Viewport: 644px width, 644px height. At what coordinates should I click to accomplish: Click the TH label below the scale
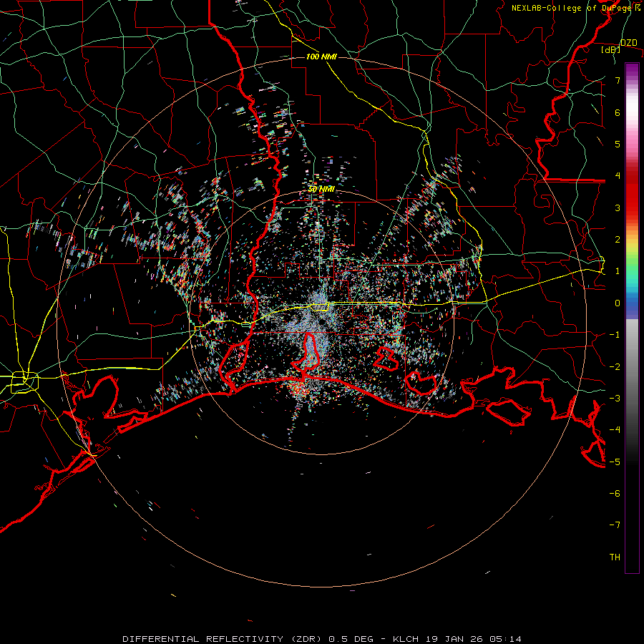pyautogui.click(x=615, y=557)
